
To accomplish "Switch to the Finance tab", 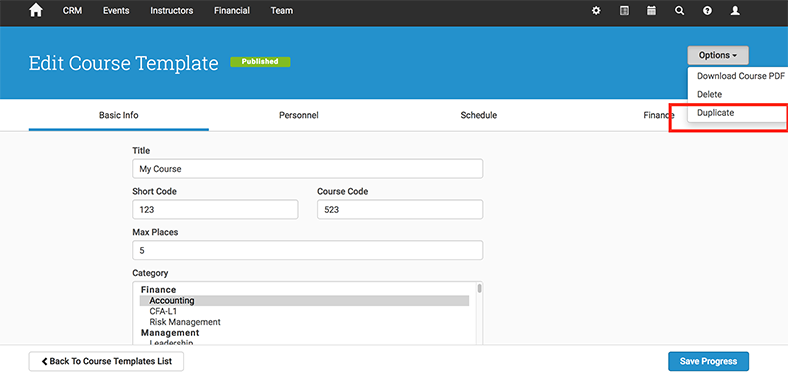I will (x=658, y=115).
